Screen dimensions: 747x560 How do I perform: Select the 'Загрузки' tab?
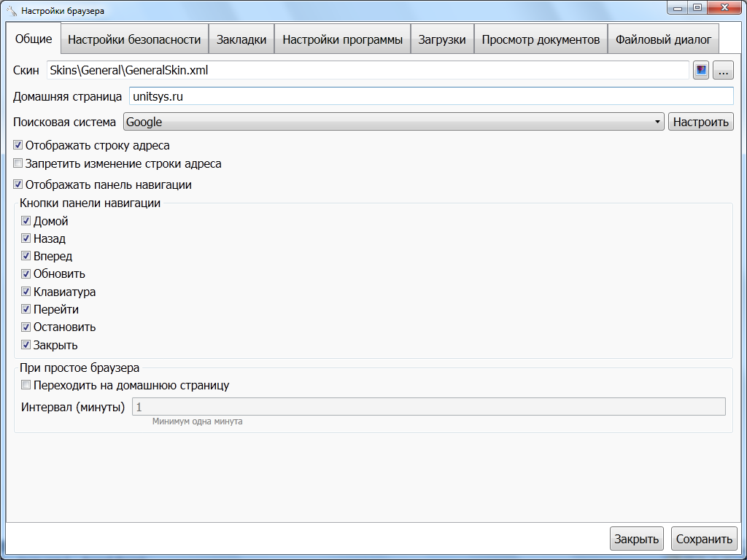[442, 40]
